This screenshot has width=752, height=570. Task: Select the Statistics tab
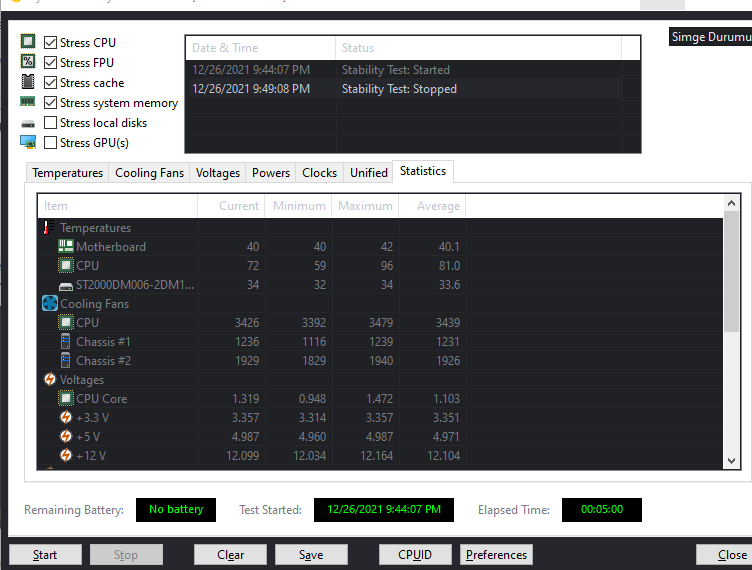tap(423, 171)
